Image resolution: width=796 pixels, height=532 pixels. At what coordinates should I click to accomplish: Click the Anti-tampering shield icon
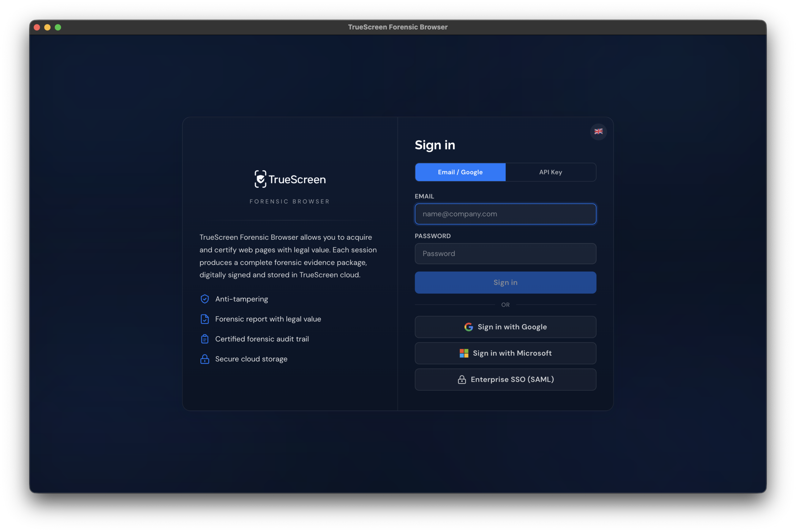coord(204,299)
